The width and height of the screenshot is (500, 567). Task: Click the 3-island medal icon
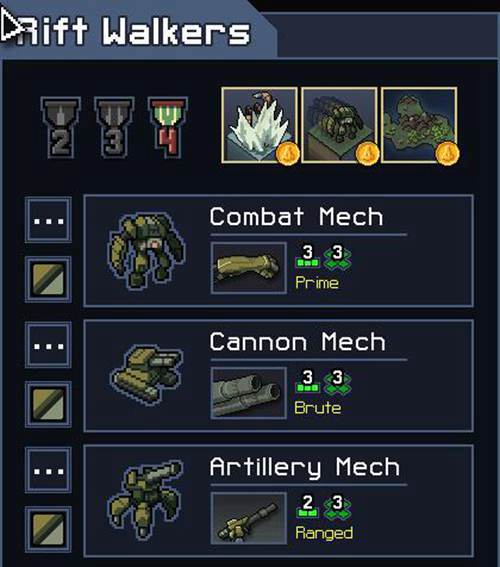click(x=114, y=127)
